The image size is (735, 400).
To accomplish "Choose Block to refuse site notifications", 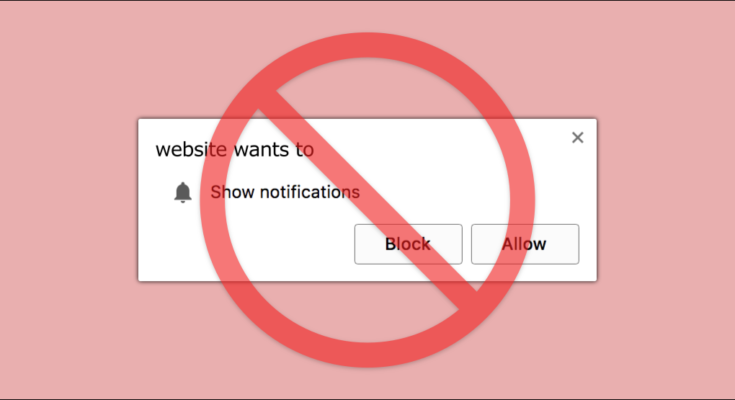I will [x=408, y=244].
